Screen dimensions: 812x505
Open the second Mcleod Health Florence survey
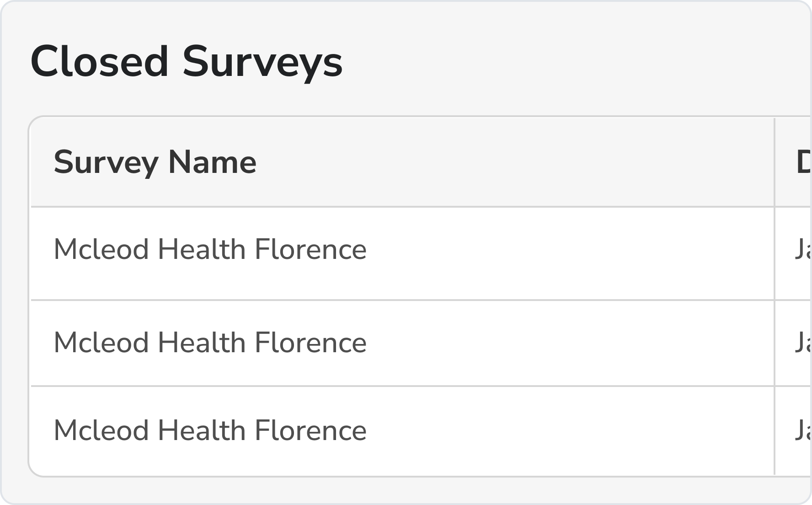point(210,343)
